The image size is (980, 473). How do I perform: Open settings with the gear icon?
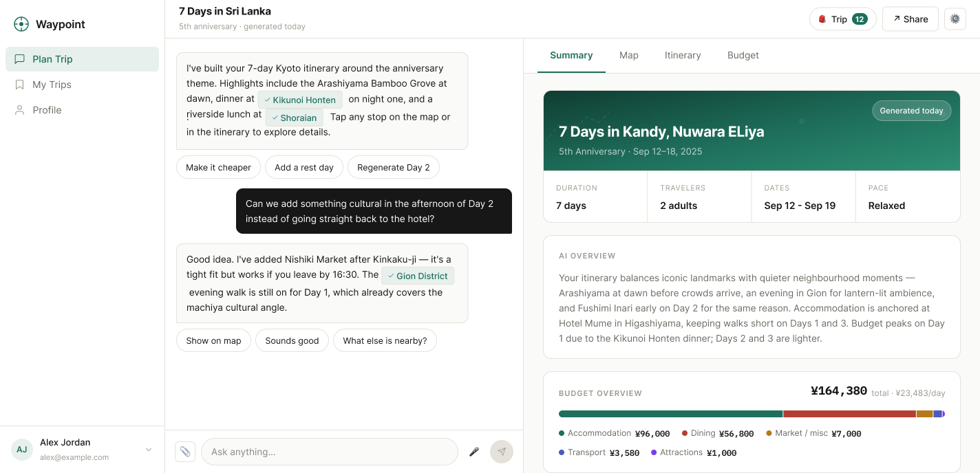[x=955, y=19]
